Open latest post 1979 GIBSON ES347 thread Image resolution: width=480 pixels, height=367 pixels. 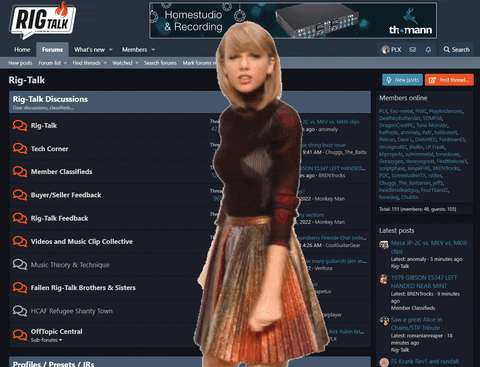coord(424,282)
